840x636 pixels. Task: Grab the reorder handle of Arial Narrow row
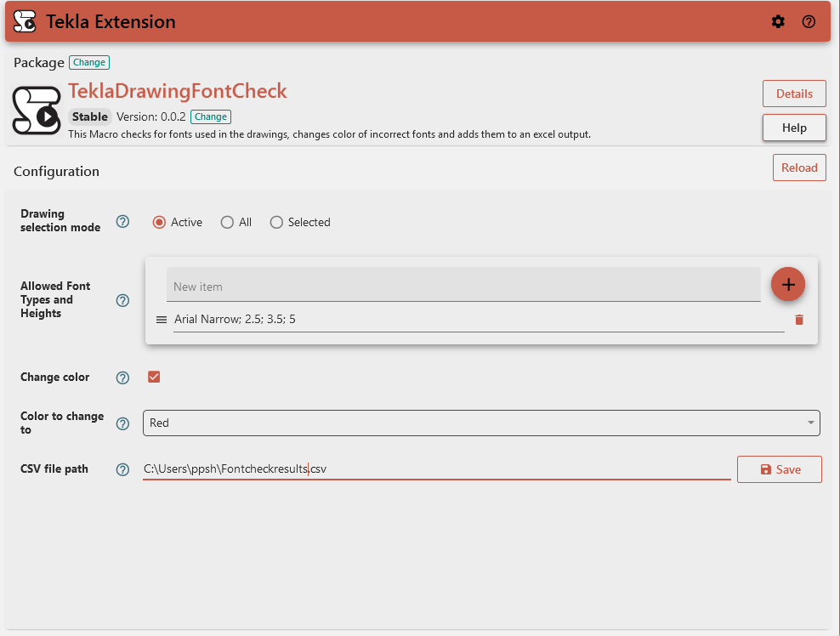coord(162,320)
